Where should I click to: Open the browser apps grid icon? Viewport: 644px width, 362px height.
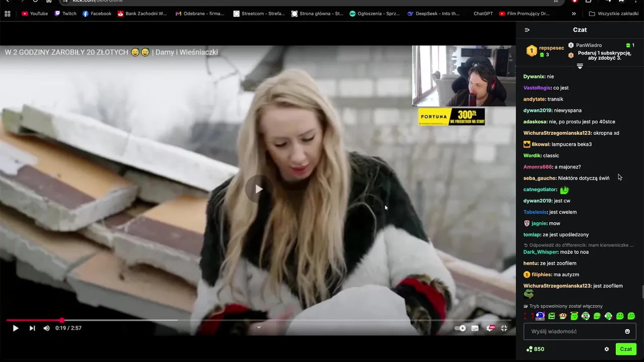[7, 14]
